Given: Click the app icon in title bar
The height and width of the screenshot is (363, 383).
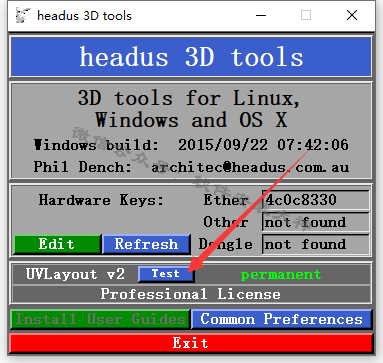Looking at the screenshot, I should [x=23, y=15].
